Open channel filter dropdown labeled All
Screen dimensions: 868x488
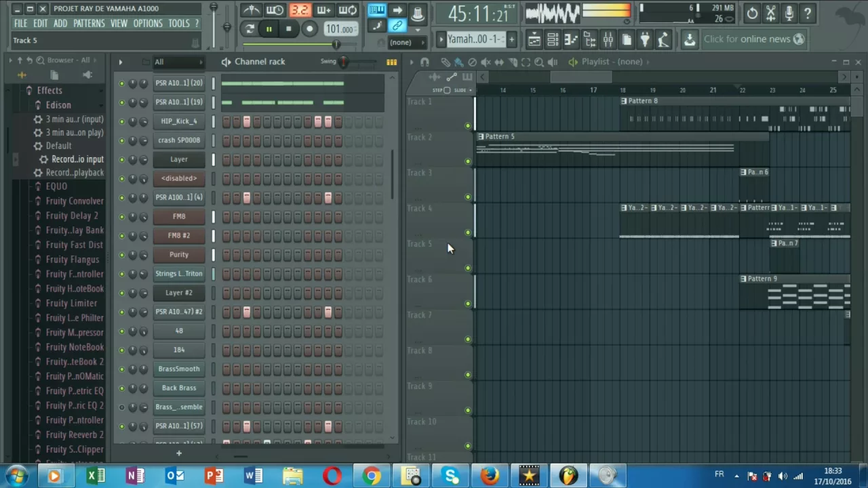point(178,62)
